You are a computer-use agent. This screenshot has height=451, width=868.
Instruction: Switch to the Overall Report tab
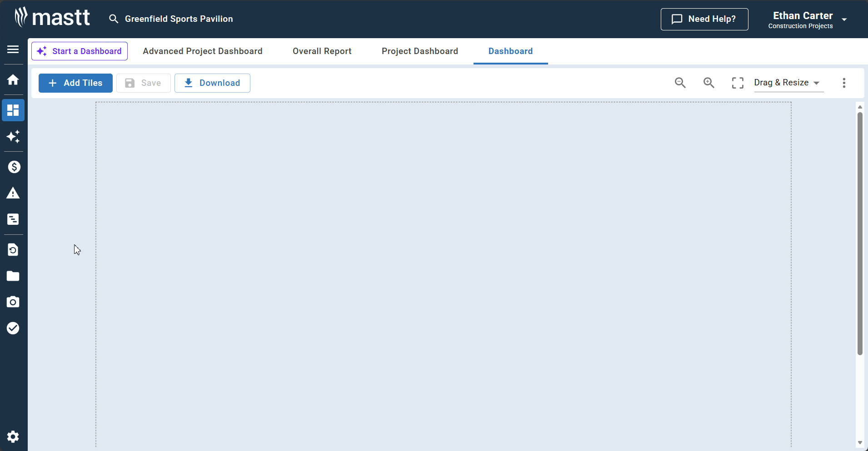point(322,51)
